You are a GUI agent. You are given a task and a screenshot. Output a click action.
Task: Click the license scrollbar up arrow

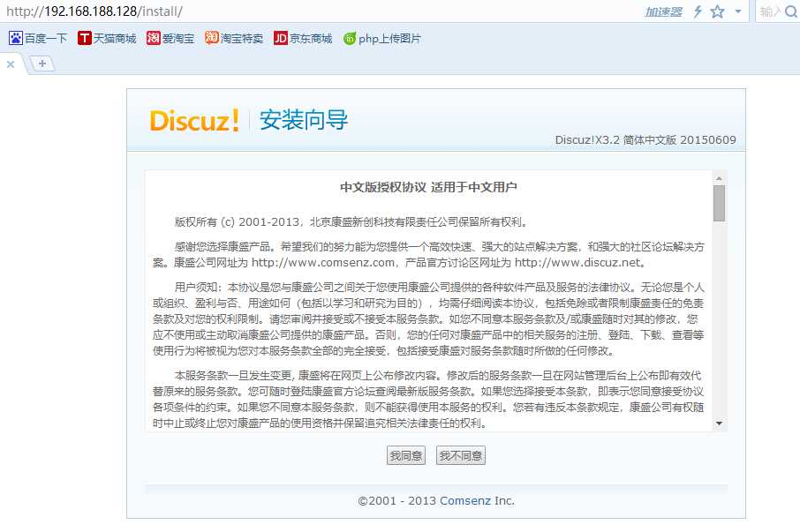click(719, 178)
